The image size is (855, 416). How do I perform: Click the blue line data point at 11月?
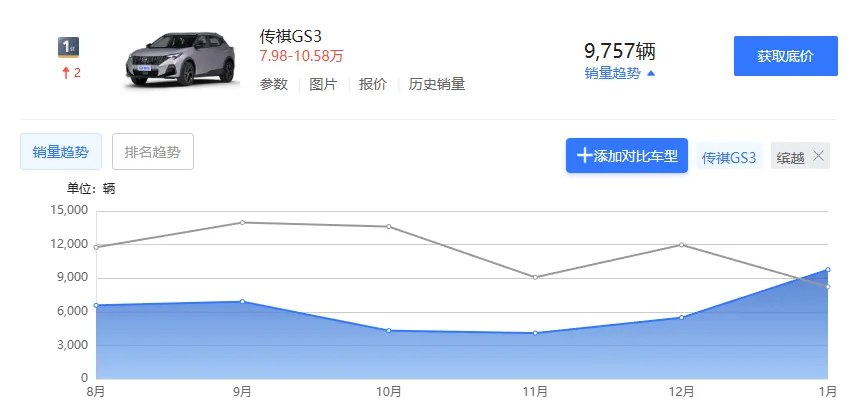[535, 333]
